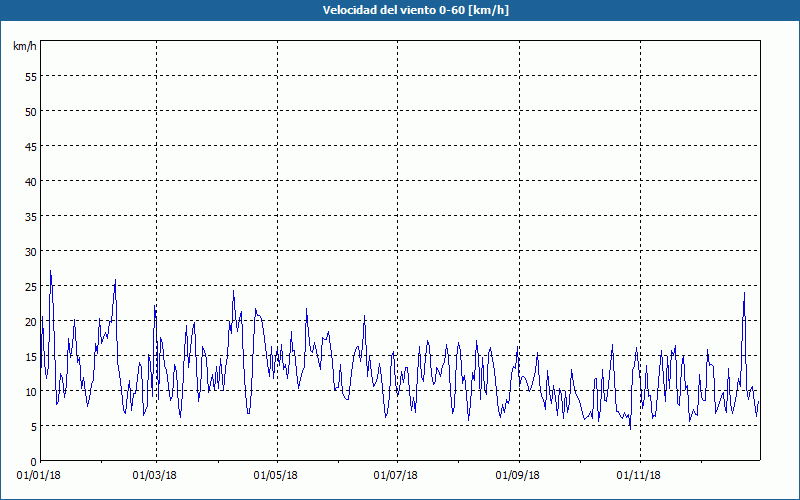This screenshot has height=500, width=800.
Task: Click the 40 value on y-axis
Action: click(x=31, y=182)
